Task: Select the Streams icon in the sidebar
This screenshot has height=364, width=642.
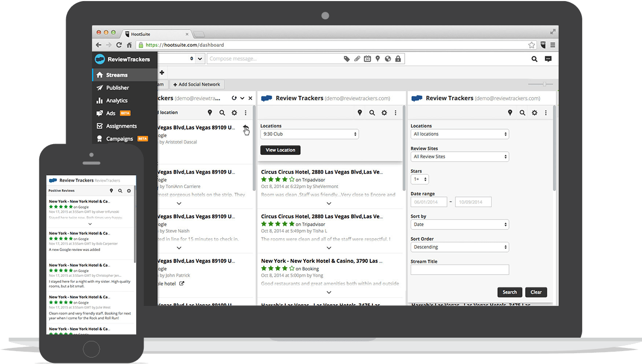Action: 101,74
